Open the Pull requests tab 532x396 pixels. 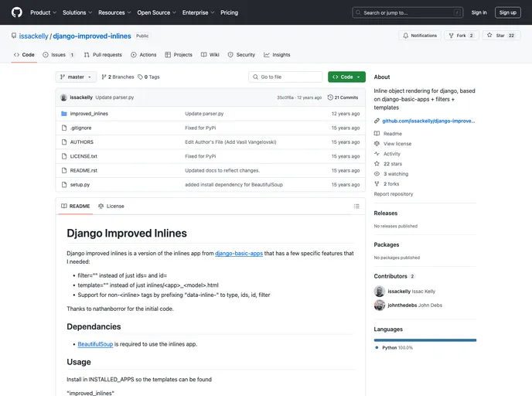click(x=103, y=55)
